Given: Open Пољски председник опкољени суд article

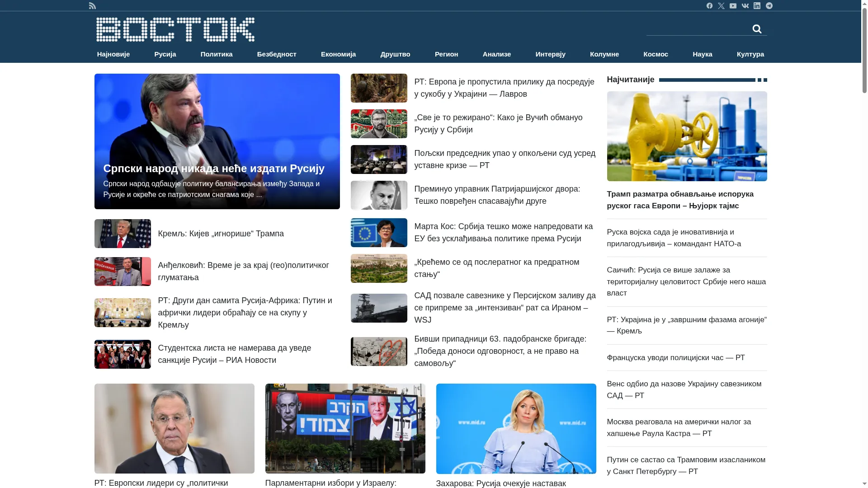Looking at the screenshot, I should [x=505, y=160].
